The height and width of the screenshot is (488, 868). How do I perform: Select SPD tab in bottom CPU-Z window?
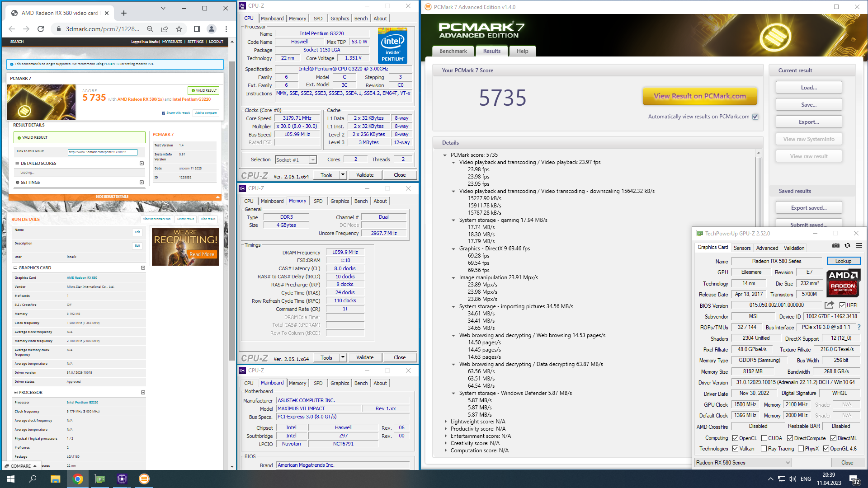point(318,383)
